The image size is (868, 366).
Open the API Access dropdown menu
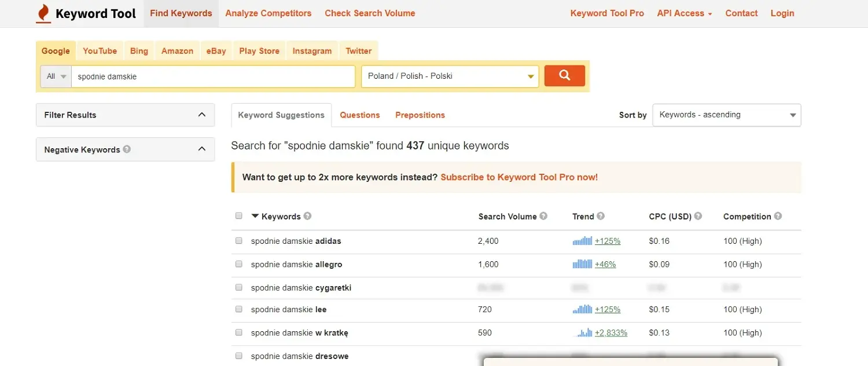(x=685, y=13)
